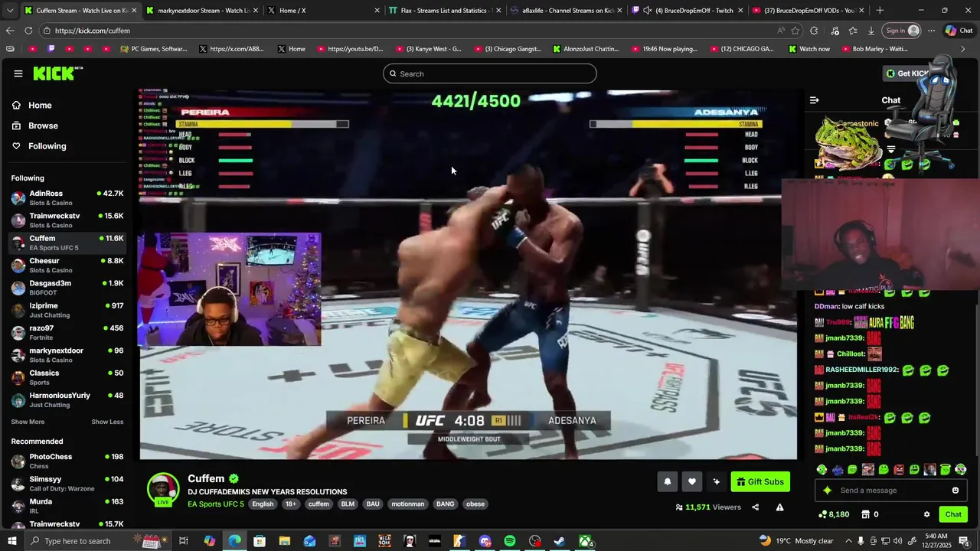Click the Kick Search field
980x551 pixels.
[490, 73]
